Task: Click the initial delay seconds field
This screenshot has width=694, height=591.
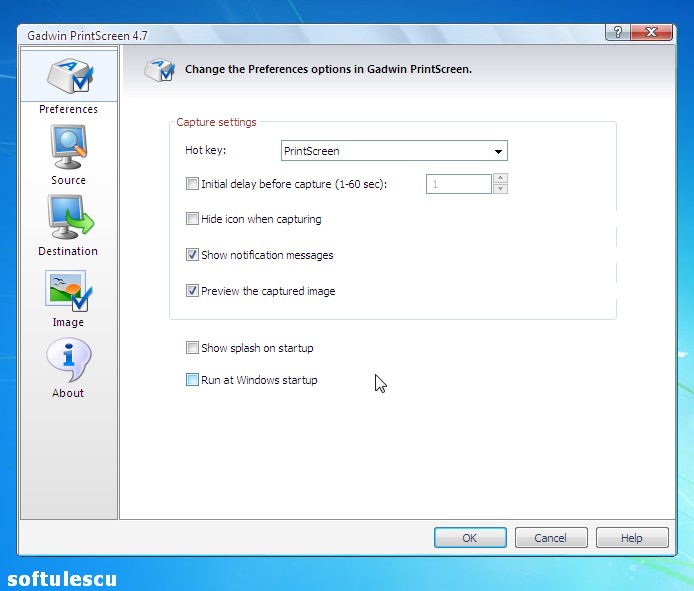Action: click(x=459, y=184)
